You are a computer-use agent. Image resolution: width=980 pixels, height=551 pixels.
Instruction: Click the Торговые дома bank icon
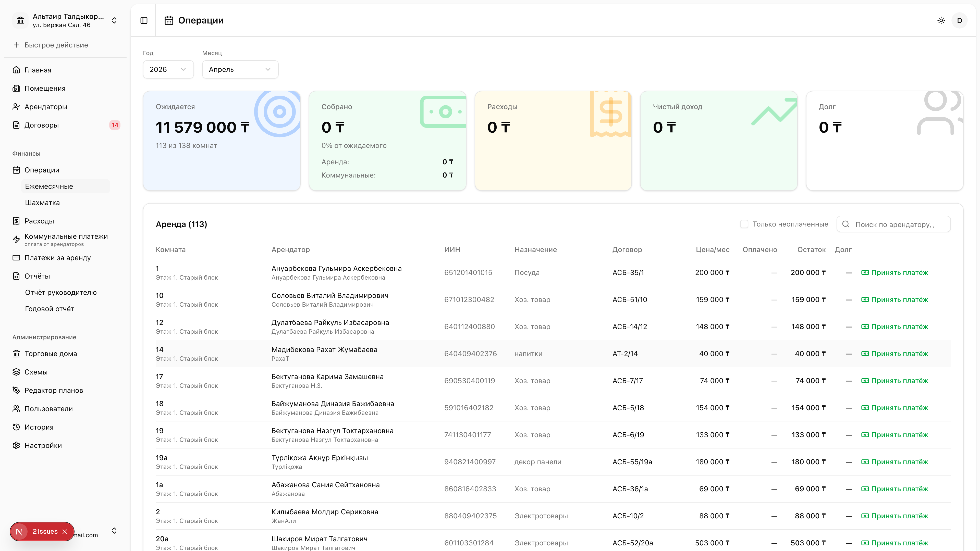coord(16,354)
